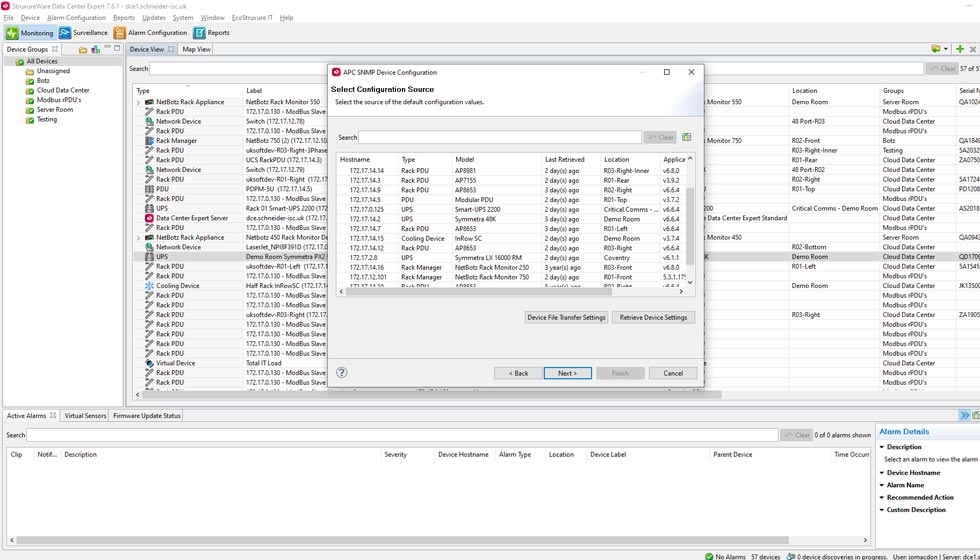The image size is (980, 560).
Task: Switch to the Virtual Sensors tab
Action: [85, 416]
